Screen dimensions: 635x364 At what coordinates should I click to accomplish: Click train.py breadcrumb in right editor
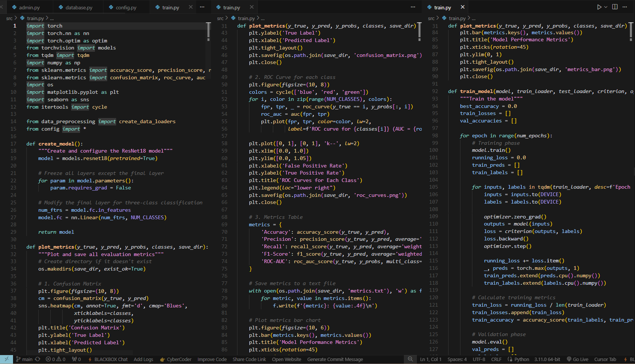[457, 18]
